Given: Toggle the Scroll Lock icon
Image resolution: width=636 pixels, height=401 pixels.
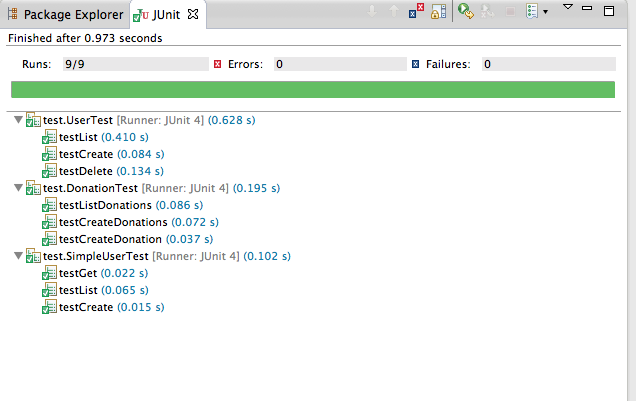Looking at the screenshot, I should click(438, 11).
